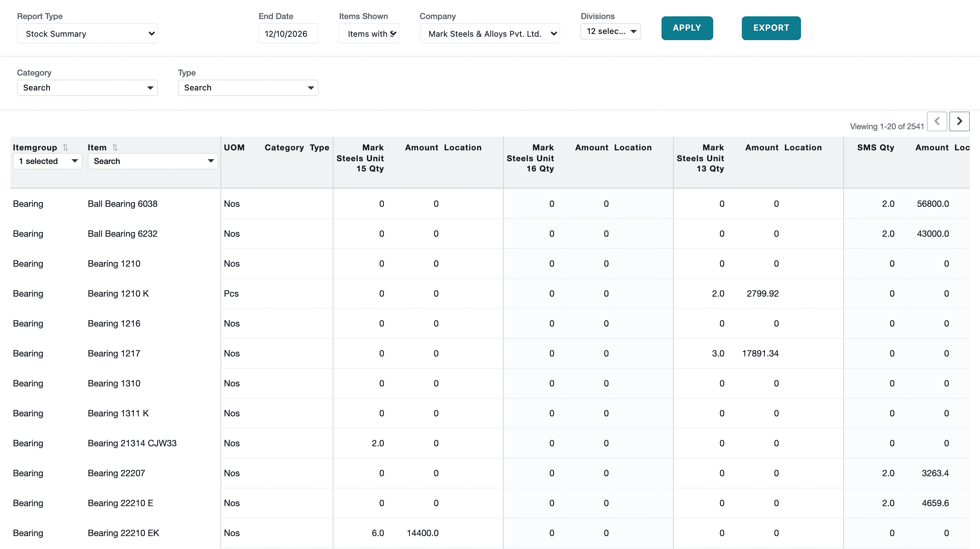Expand the Divisions multi-select
The height and width of the screenshot is (549, 980).
(x=610, y=31)
